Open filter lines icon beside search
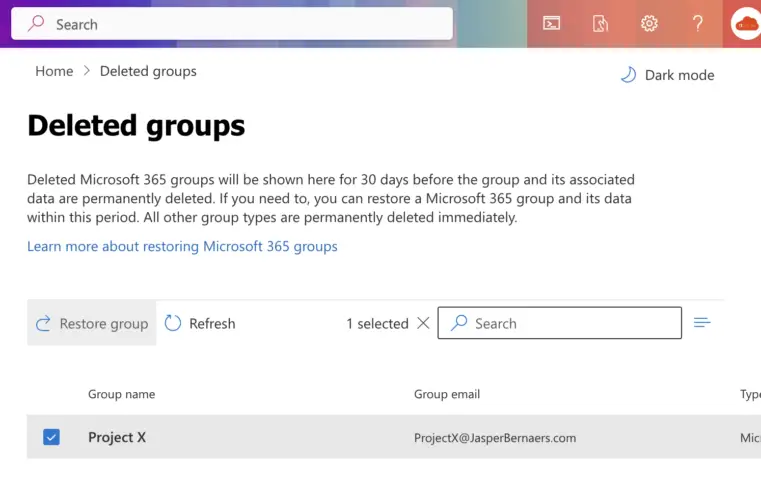Screen dimensions: 761x492 tap(702, 322)
